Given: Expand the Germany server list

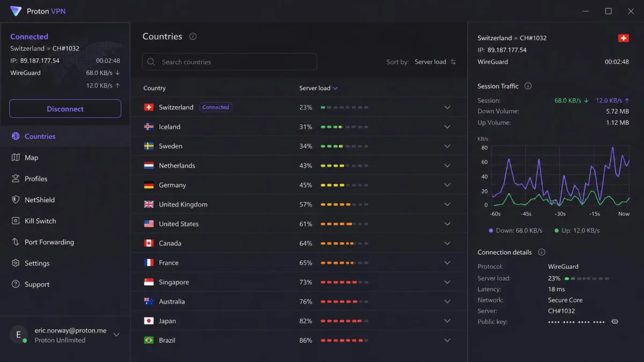Looking at the screenshot, I should click(x=447, y=185).
